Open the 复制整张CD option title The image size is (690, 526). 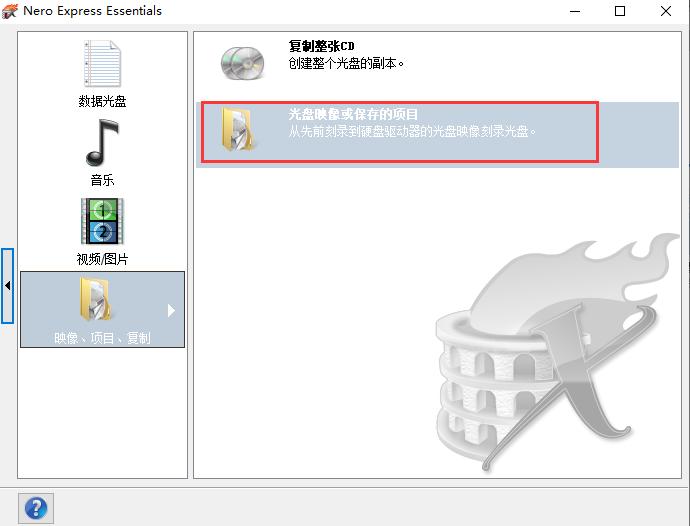pyautogui.click(x=321, y=46)
